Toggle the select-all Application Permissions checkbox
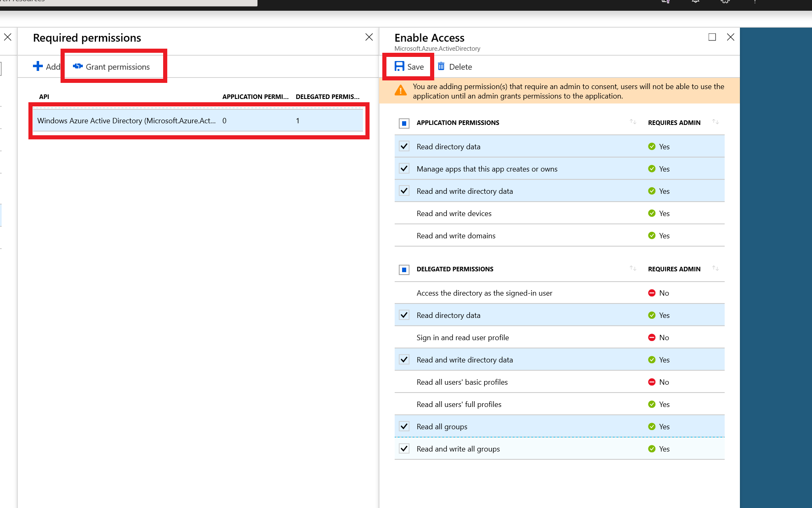Screen dimensions: 812x508 coord(404,123)
